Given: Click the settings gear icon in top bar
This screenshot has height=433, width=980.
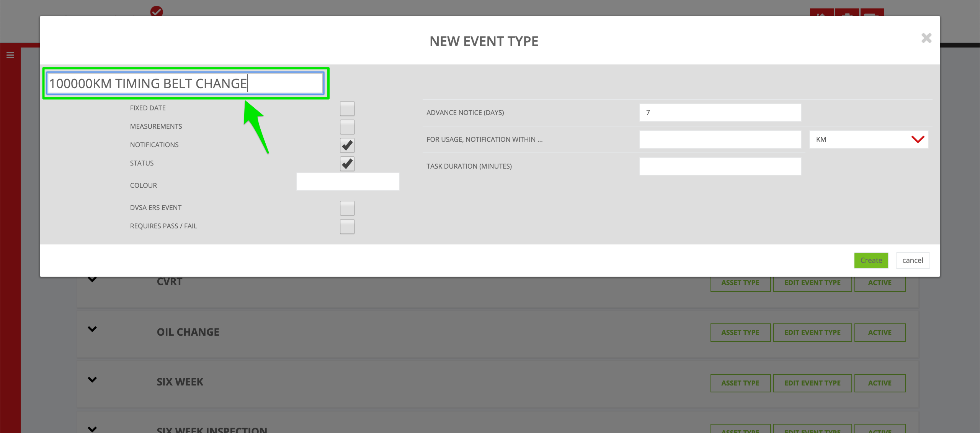Looking at the screenshot, I should click(847, 13).
